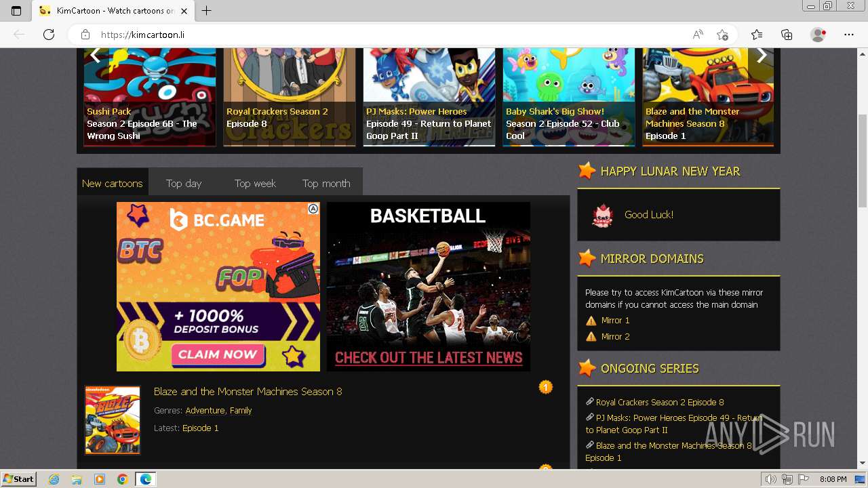Add this page to favorites
The image size is (868, 488).
723,35
